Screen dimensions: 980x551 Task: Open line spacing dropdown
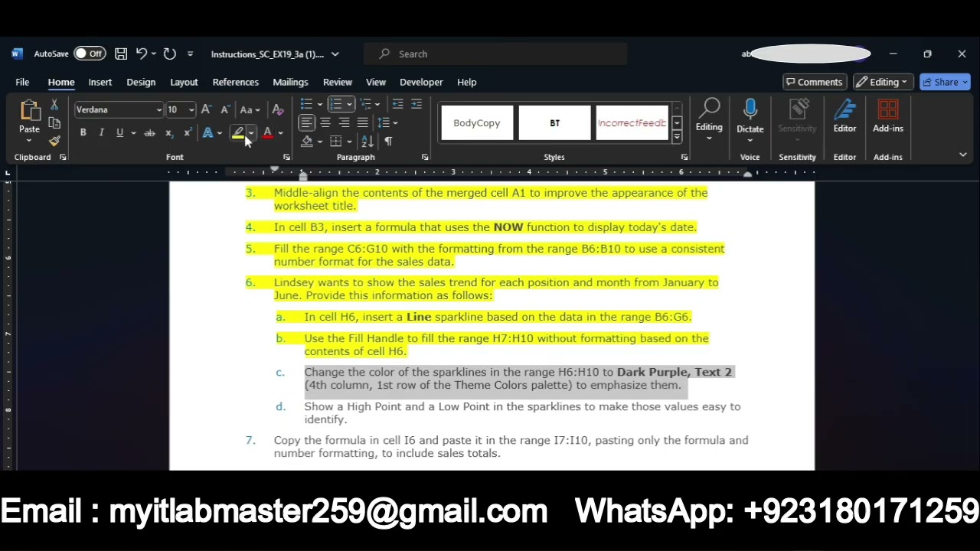point(388,122)
